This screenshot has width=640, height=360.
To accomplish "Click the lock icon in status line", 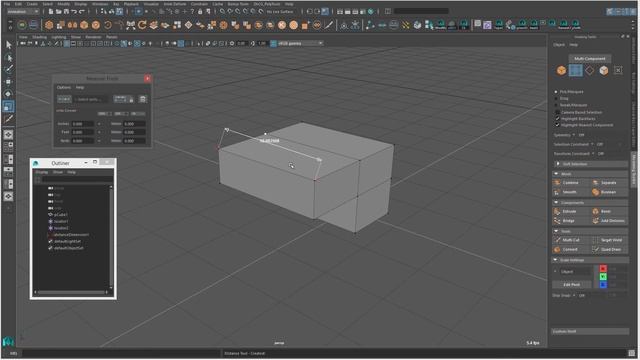I will [x=200, y=11].
